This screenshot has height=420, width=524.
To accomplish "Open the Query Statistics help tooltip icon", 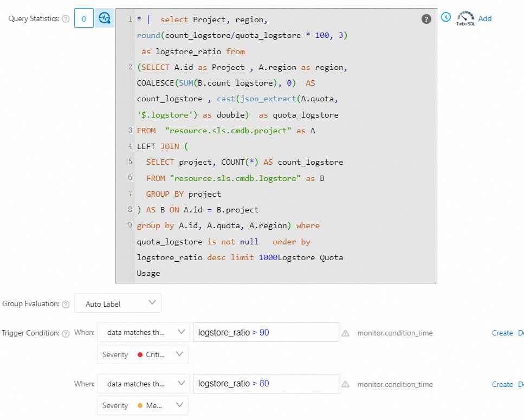I will [66, 19].
